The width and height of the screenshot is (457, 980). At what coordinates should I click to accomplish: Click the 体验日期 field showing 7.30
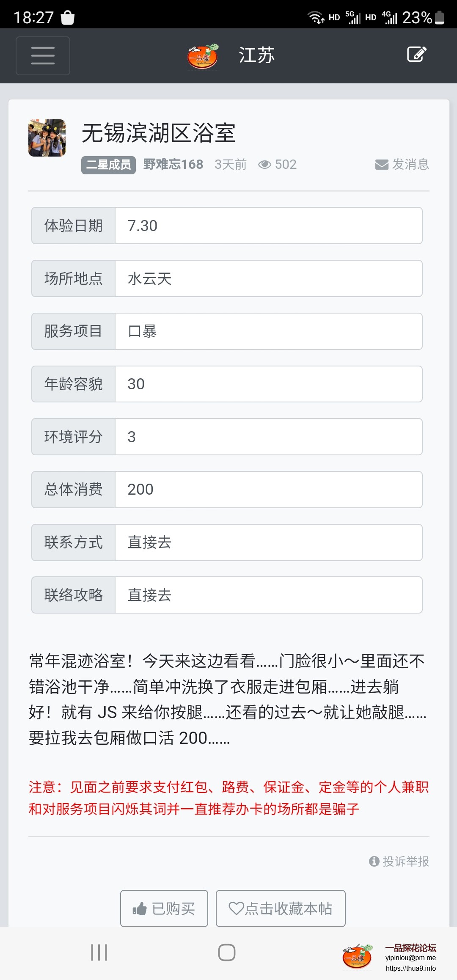pyautogui.click(x=268, y=226)
